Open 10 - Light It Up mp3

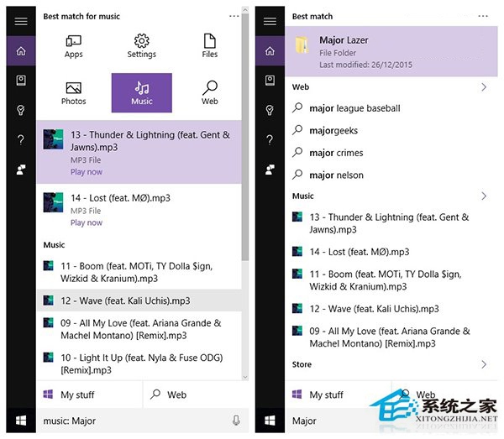(139, 363)
